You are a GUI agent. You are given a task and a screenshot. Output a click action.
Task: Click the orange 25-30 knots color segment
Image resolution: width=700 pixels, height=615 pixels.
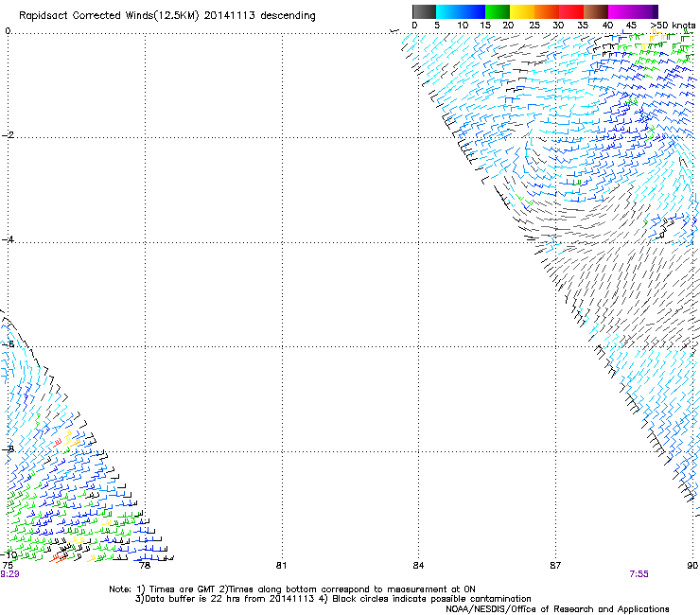pyautogui.click(x=547, y=11)
